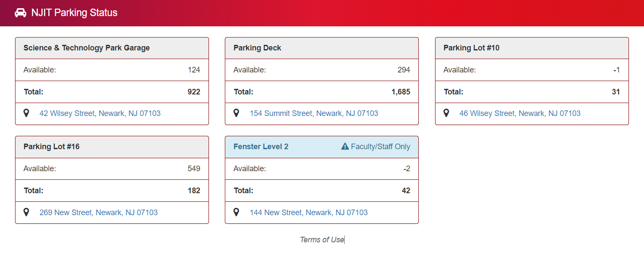Viewport: 644px width, 257px height.
Task: Click total count 922
Action: point(194,92)
